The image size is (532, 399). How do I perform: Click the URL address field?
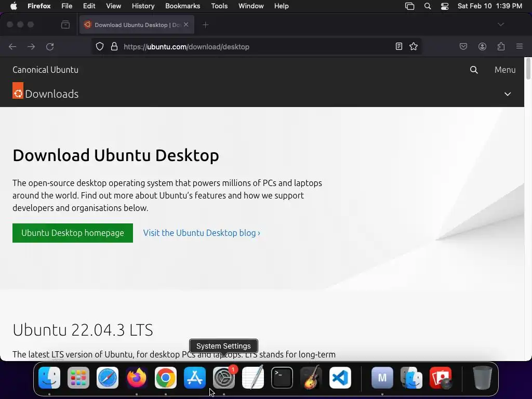pos(258,46)
